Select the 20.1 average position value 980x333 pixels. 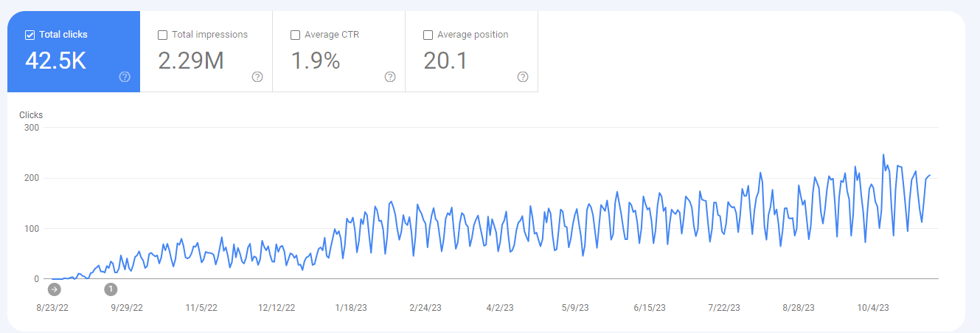(x=445, y=61)
